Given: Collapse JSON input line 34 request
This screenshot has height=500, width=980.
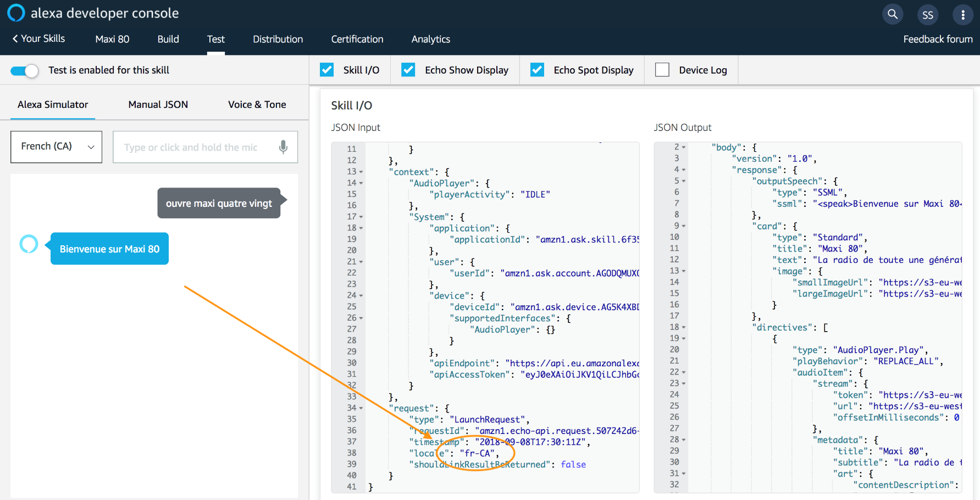Looking at the screenshot, I should click(361, 408).
